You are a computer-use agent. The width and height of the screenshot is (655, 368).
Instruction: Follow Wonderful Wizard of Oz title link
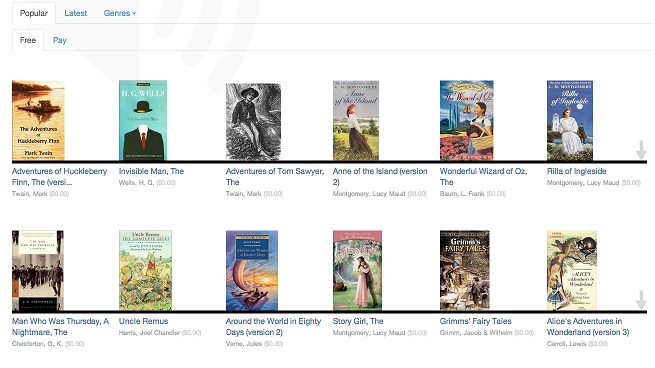(483, 177)
